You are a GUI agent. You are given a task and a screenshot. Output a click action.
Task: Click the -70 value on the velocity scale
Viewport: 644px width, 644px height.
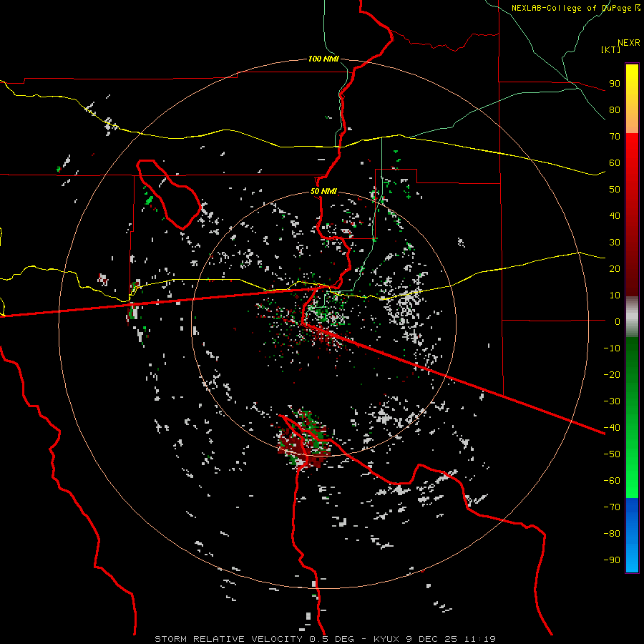point(612,507)
